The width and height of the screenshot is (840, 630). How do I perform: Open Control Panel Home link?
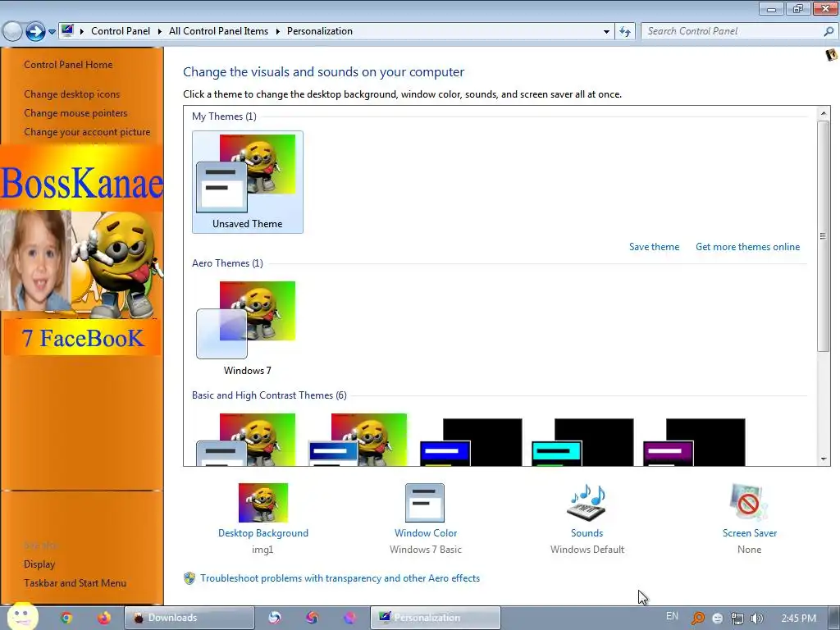point(68,65)
